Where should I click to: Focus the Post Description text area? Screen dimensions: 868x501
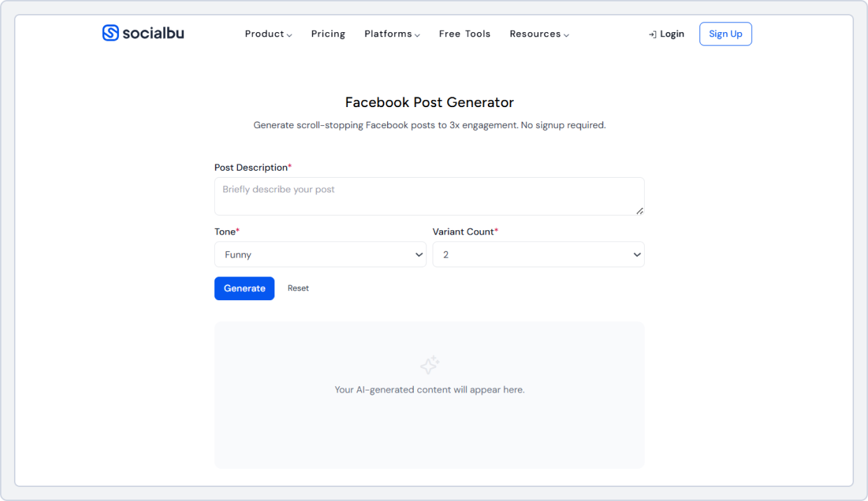point(429,196)
